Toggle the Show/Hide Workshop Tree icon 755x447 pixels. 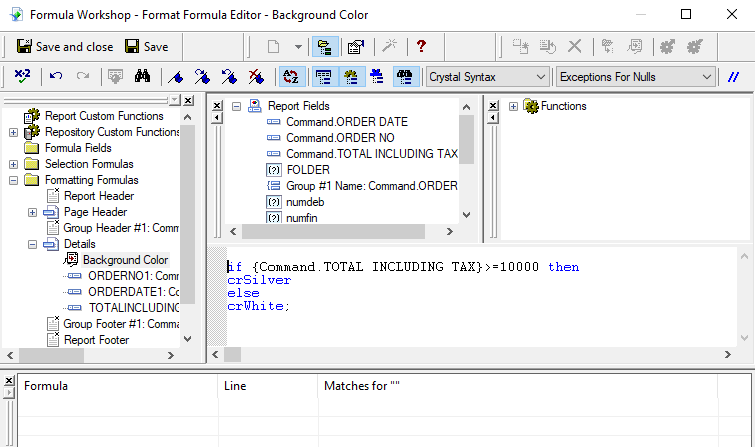325,47
